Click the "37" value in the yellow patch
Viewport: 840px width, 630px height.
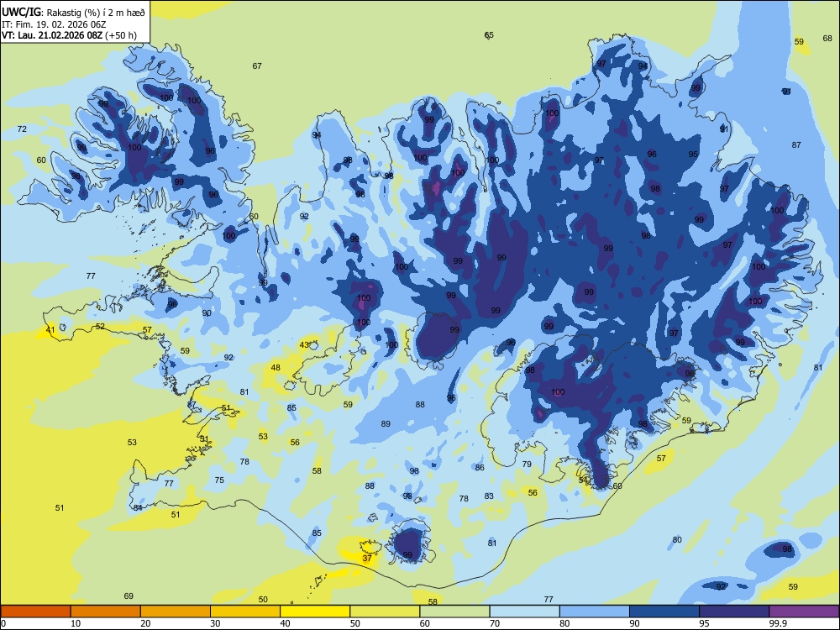coord(367,558)
